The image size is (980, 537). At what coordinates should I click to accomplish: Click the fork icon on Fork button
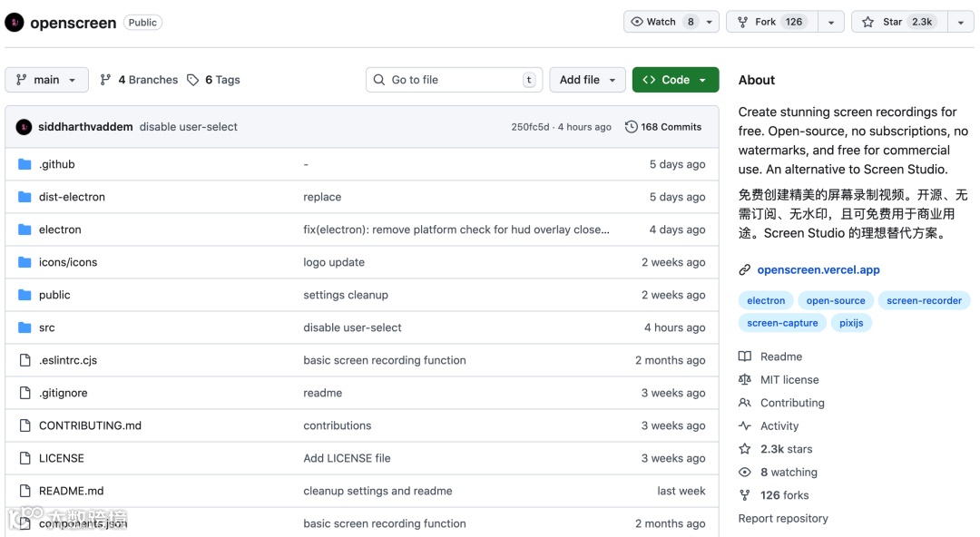pos(742,22)
